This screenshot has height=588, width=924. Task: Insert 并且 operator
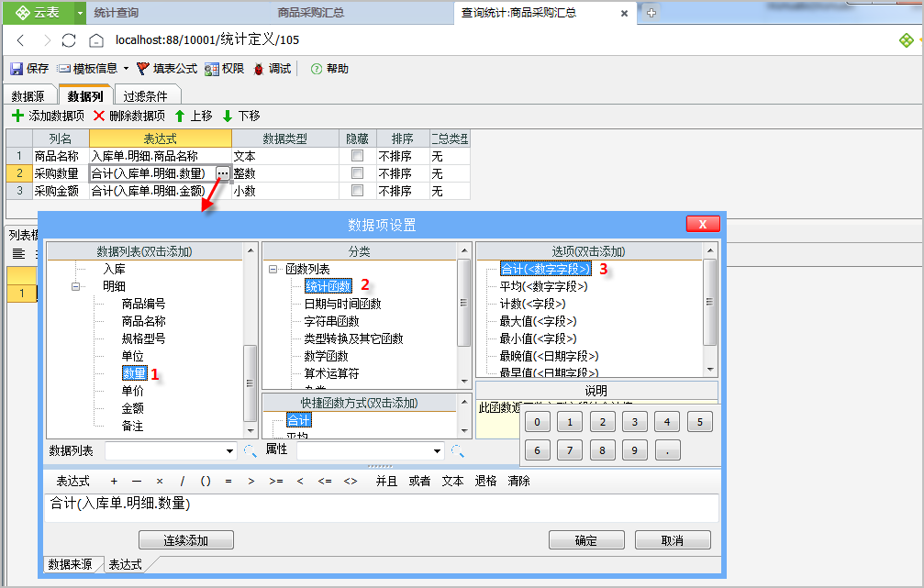(386, 482)
